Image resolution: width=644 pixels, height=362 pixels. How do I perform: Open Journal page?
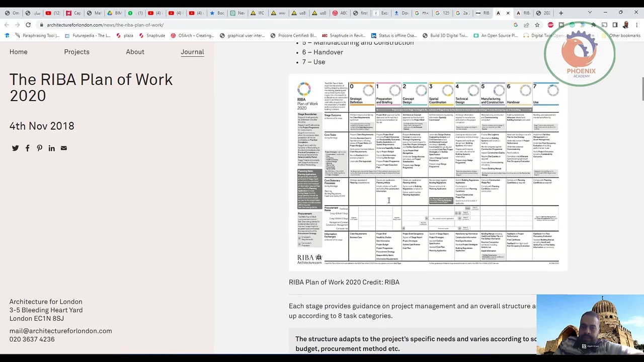point(192,52)
